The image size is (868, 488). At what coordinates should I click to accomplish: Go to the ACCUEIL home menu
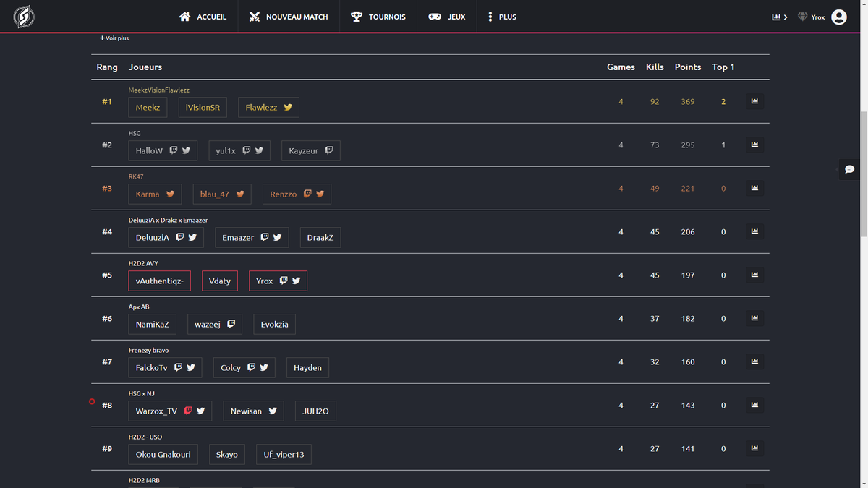pos(203,17)
